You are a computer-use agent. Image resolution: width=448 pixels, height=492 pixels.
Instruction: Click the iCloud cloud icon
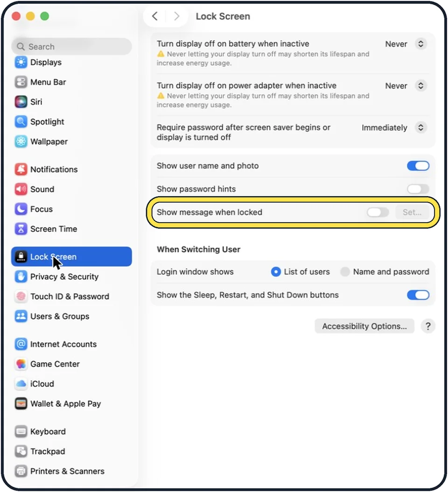[x=21, y=383]
